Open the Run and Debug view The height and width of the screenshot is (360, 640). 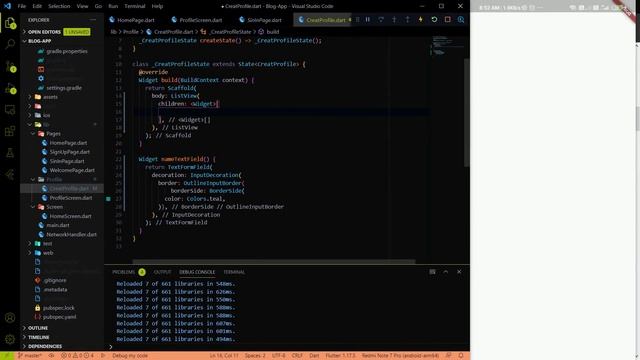pyautogui.click(x=10, y=88)
